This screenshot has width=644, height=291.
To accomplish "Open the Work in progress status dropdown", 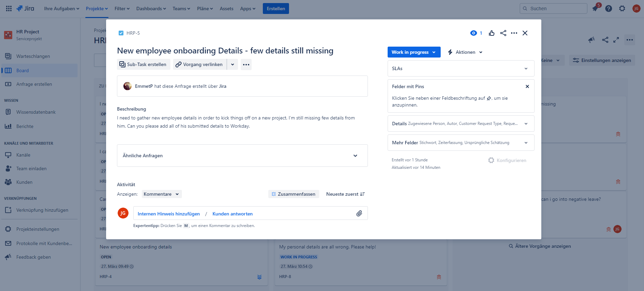I will (x=413, y=52).
